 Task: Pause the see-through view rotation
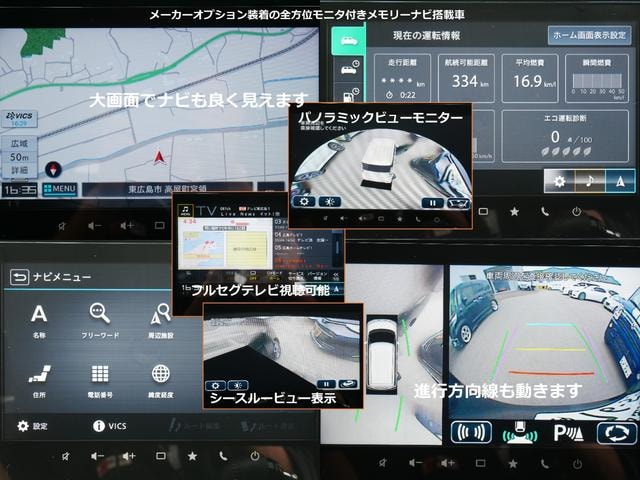(326, 384)
